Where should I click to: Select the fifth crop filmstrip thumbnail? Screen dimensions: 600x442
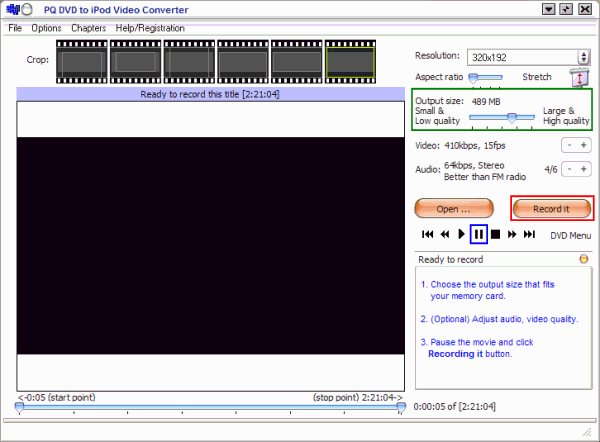(x=297, y=62)
